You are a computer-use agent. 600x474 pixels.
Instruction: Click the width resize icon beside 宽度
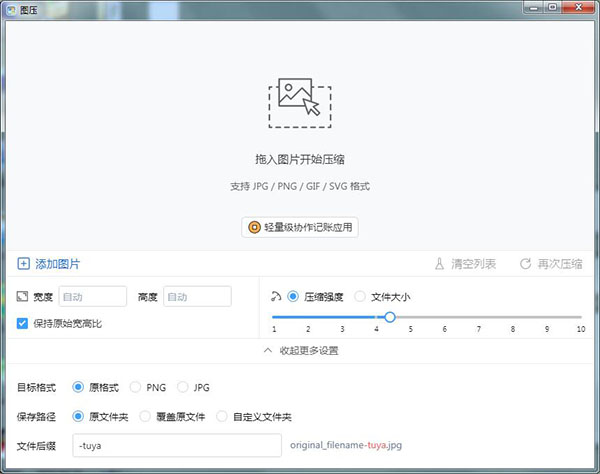point(23,296)
